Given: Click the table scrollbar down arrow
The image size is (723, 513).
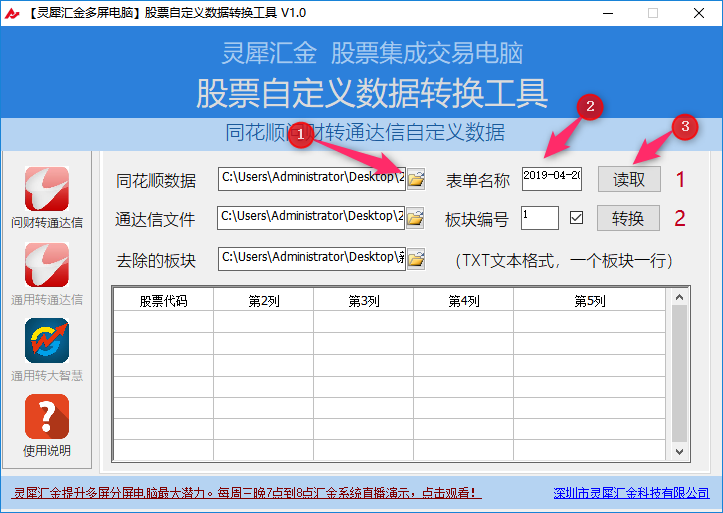Looking at the screenshot, I should coord(679,452).
